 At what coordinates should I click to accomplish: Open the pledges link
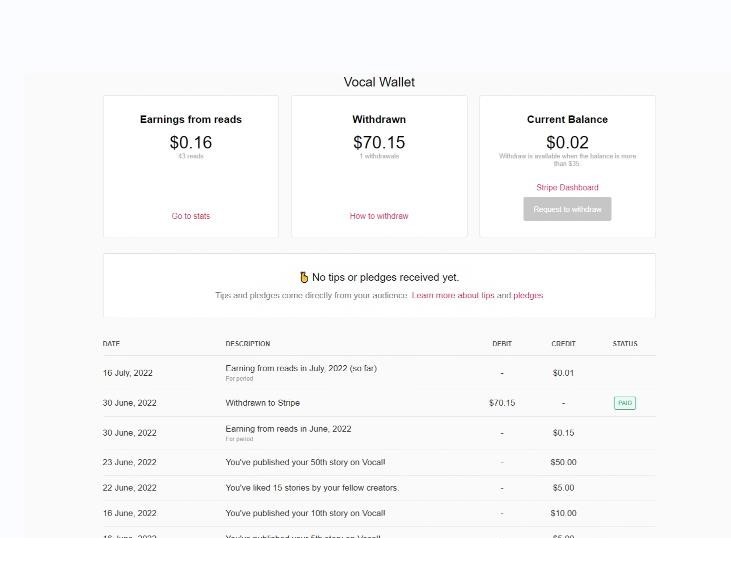point(528,295)
